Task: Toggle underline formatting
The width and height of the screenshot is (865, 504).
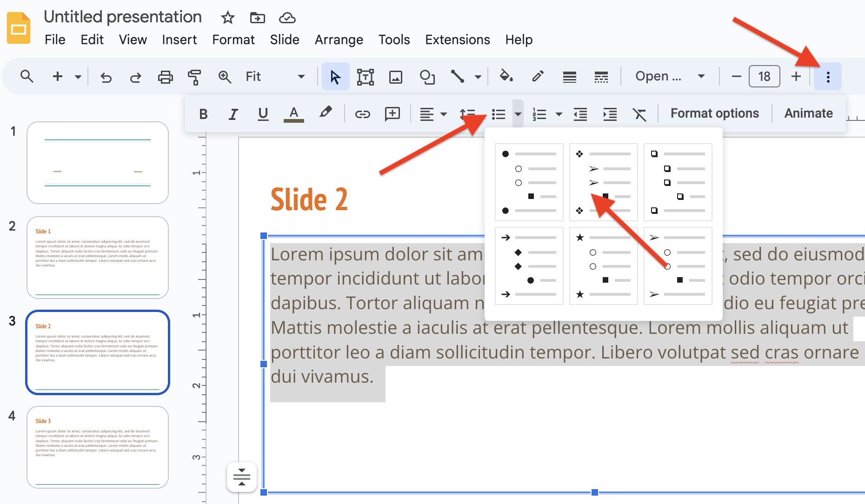Action: pos(263,113)
